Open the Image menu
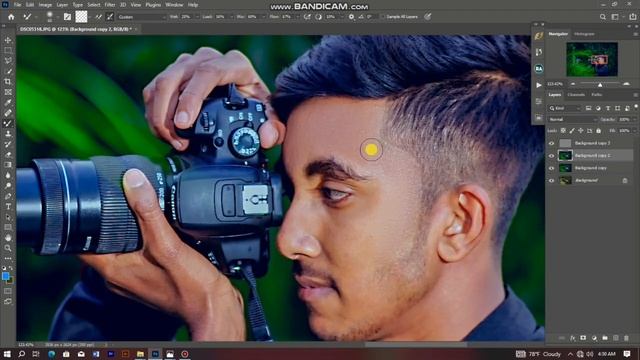Screen dimensions: 640x360 [x=45, y=5]
